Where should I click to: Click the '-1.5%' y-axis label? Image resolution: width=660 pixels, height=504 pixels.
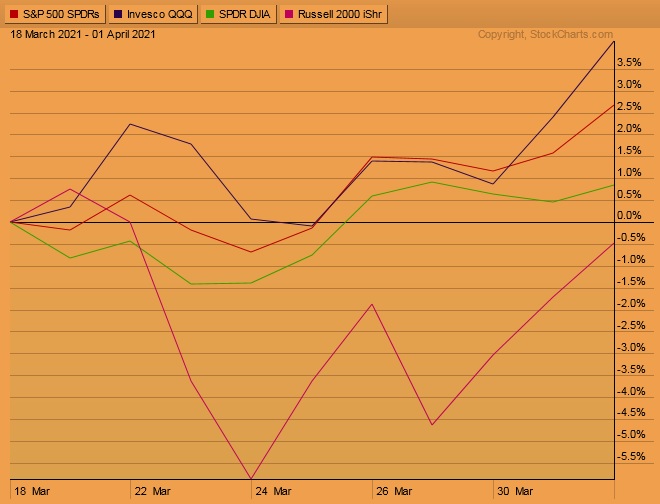[631, 281]
